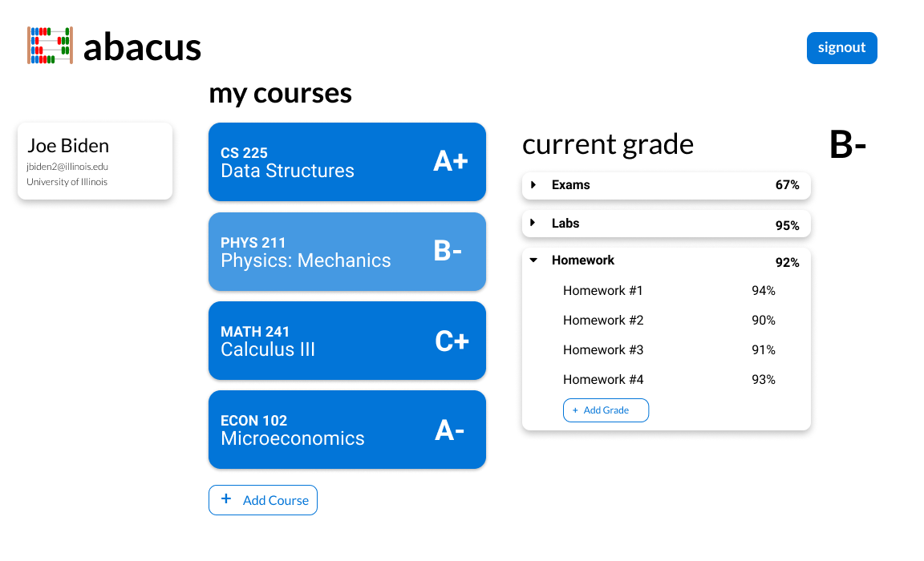Click the Add Course button label

coord(276,500)
